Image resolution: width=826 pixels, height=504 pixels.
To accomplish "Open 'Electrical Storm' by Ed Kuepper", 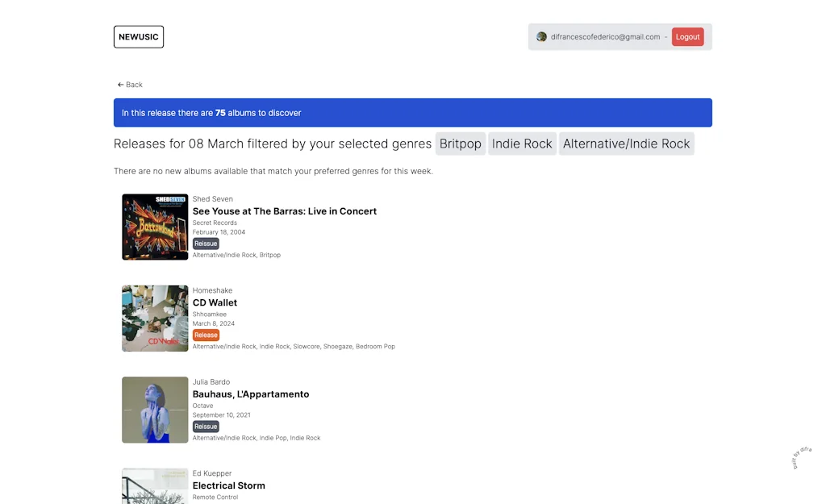I will tap(228, 485).
